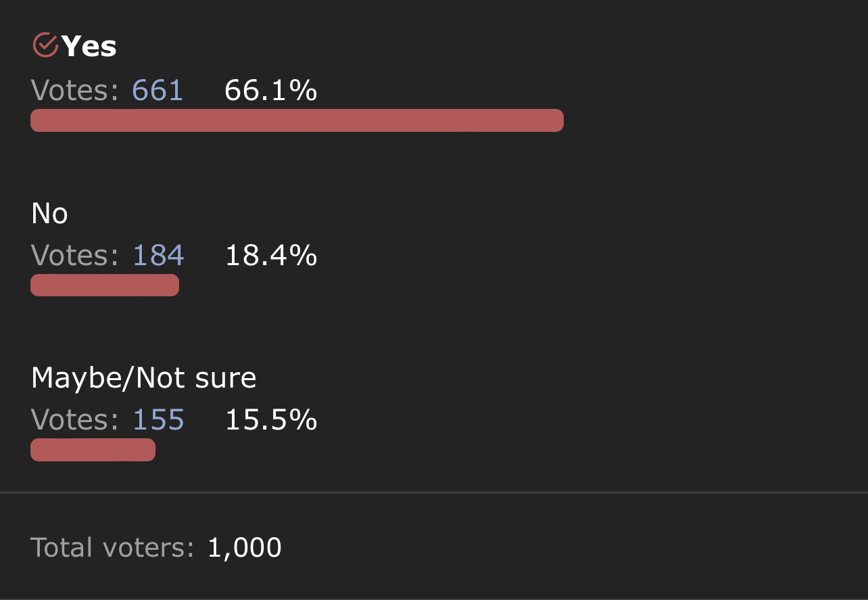Select the Maybe/Not sure option label
Image resolution: width=868 pixels, height=600 pixels.
pos(143,378)
